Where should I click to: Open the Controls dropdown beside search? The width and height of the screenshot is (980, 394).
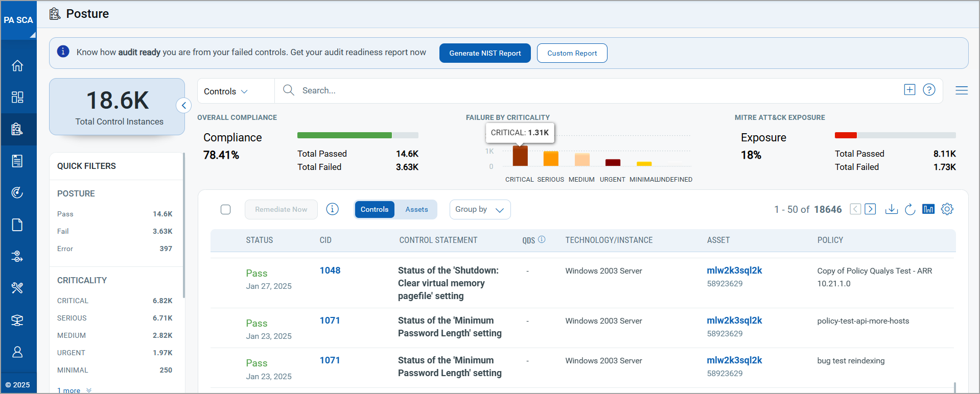pyautogui.click(x=226, y=91)
